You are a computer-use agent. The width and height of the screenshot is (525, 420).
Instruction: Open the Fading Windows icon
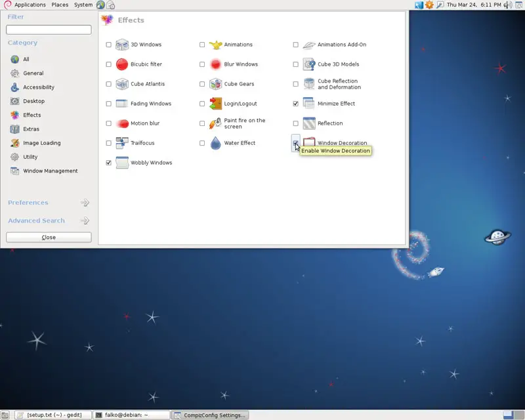coord(122,104)
